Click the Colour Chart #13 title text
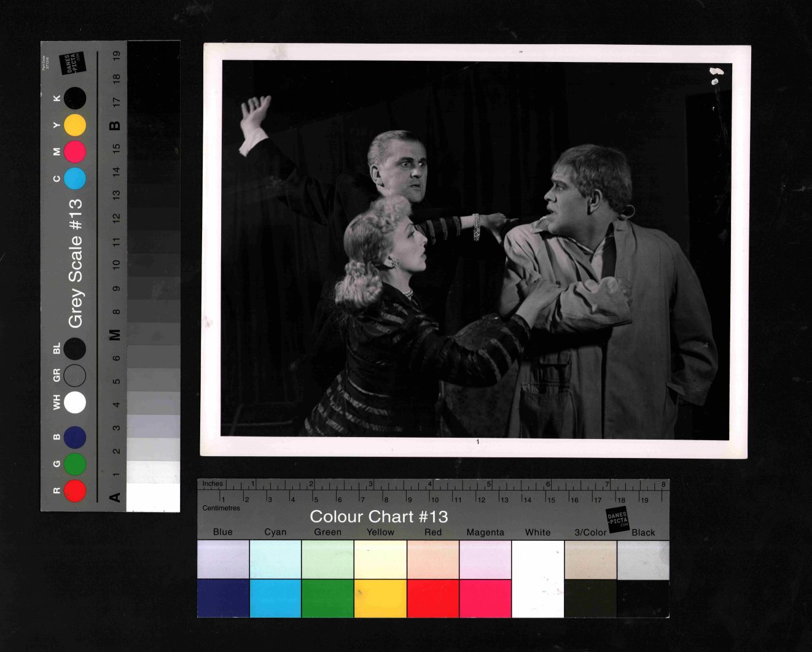This screenshot has width=812, height=652. (x=378, y=516)
